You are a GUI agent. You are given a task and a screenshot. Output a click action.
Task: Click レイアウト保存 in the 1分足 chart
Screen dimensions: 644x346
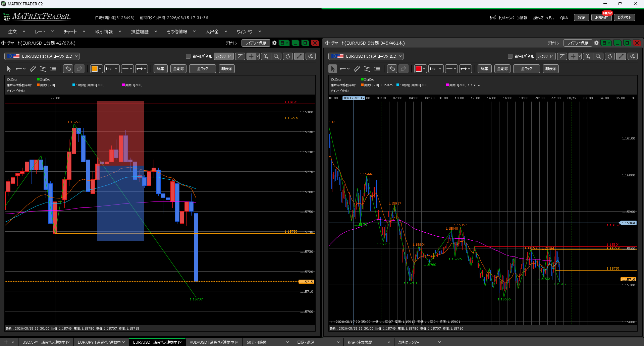(256, 43)
